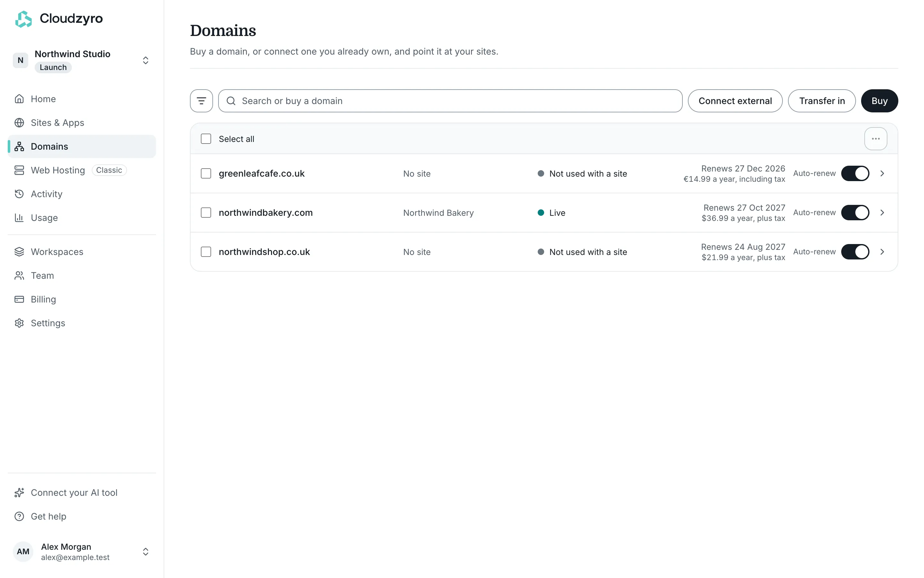The height and width of the screenshot is (578, 924).
Task: Click the N workspace avatar
Action: click(20, 60)
